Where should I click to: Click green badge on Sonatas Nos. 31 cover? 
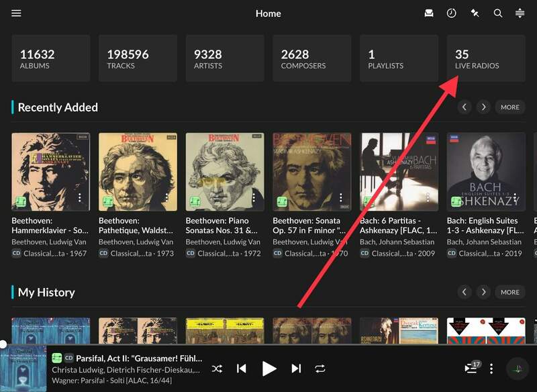(195, 201)
